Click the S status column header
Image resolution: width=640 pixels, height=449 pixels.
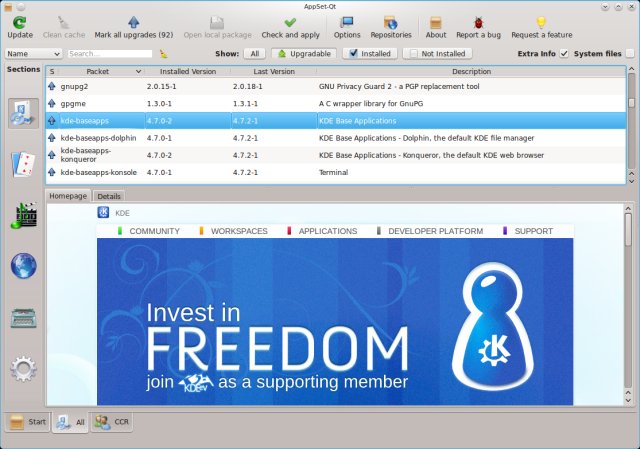52,71
